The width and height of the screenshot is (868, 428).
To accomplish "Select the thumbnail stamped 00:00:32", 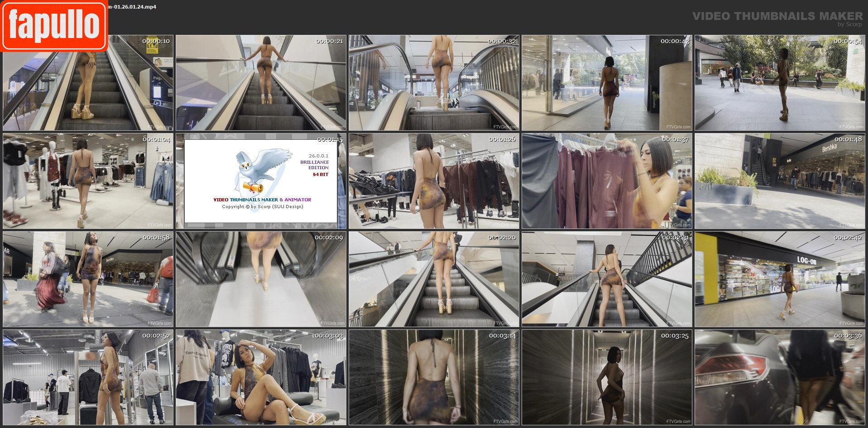I will (434, 83).
